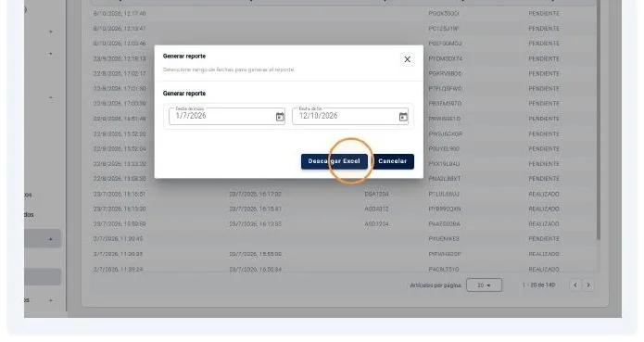Open calendar picker for Fecha de inicio

click(x=280, y=117)
